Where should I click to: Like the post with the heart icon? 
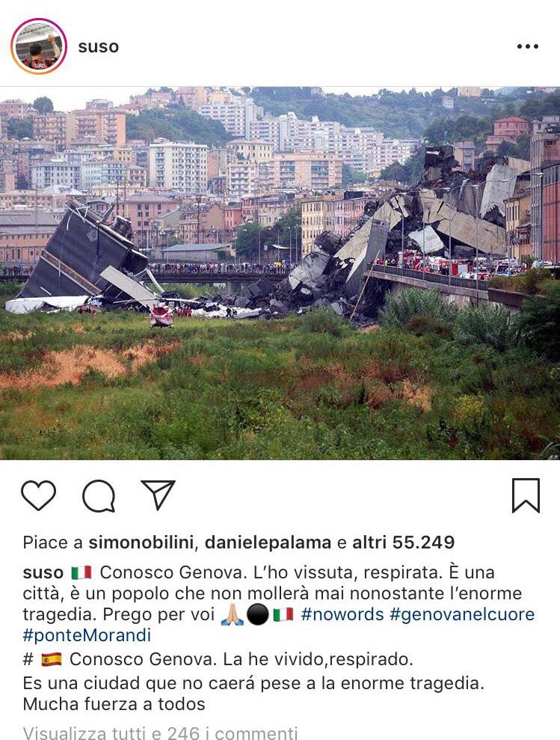(38, 495)
